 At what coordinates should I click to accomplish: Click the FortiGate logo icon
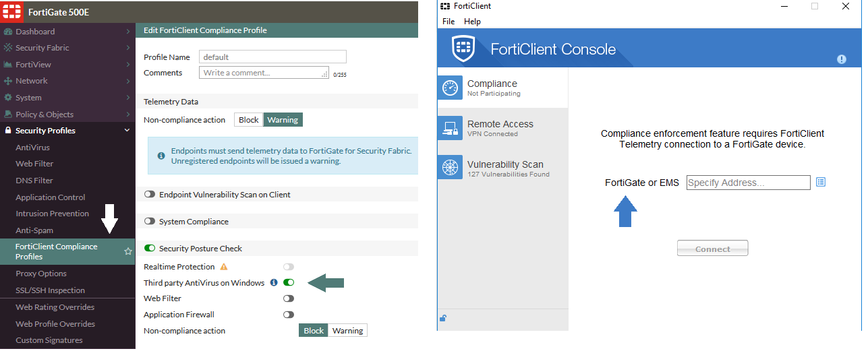tap(11, 11)
